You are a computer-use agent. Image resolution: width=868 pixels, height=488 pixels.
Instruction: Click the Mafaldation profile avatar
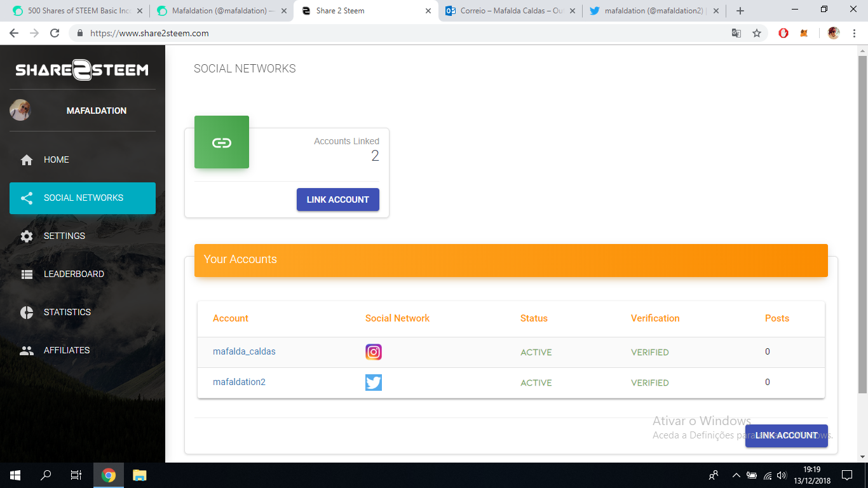click(x=20, y=111)
